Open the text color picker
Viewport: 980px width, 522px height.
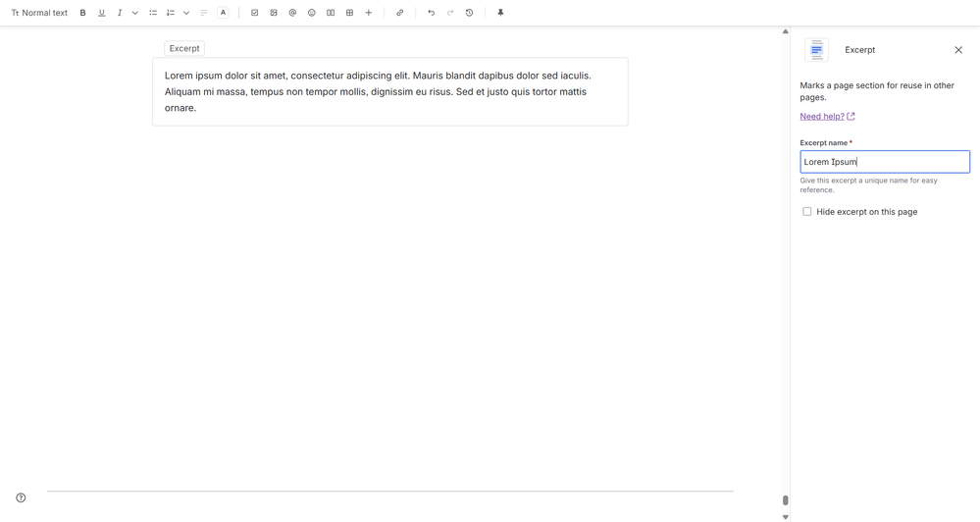(223, 13)
